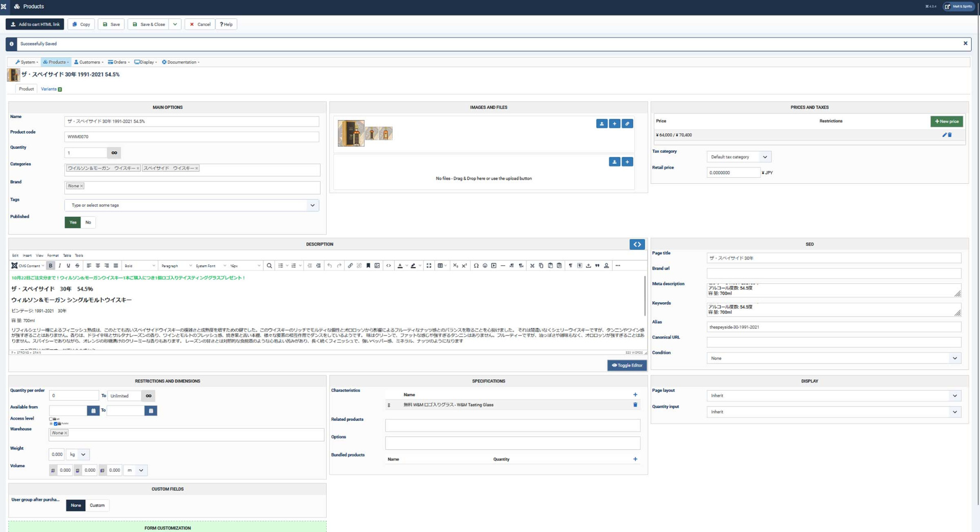Open the Available from calendar picker
The image size is (980, 532).
pyautogui.click(x=93, y=410)
